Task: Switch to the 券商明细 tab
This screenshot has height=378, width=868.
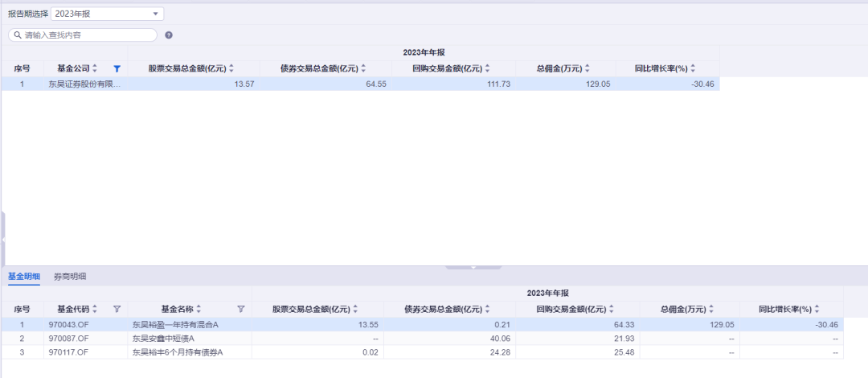Action: [70, 276]
